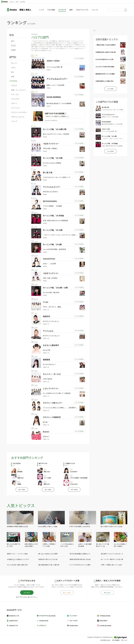The image size is (134, 644).
Task: Click the ドットマネー service icon
Action: point(68,616)
